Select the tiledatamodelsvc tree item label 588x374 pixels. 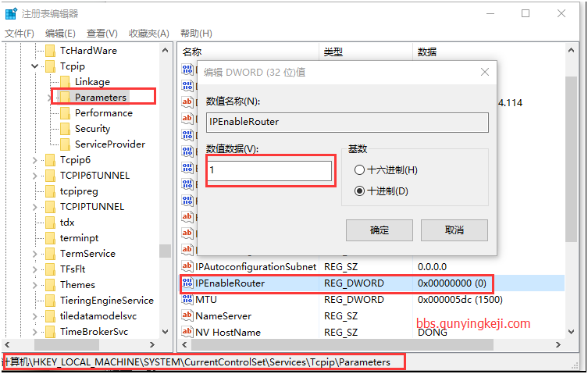coord(98,316)
